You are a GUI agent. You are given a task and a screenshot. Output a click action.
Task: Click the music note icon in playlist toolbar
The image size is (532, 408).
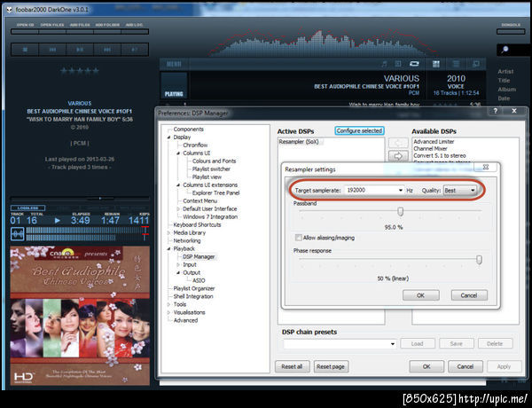click(384, 64)
